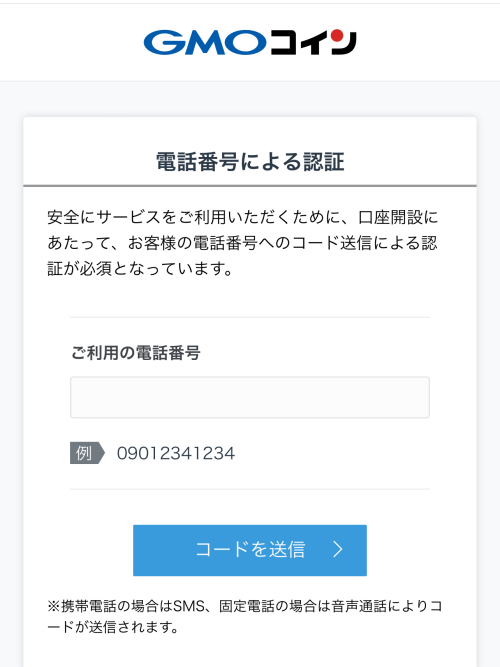The height and width of the screenshot is (667, 500).
Task: Click the word SMS in the footnote
Action: click(189, 606)
